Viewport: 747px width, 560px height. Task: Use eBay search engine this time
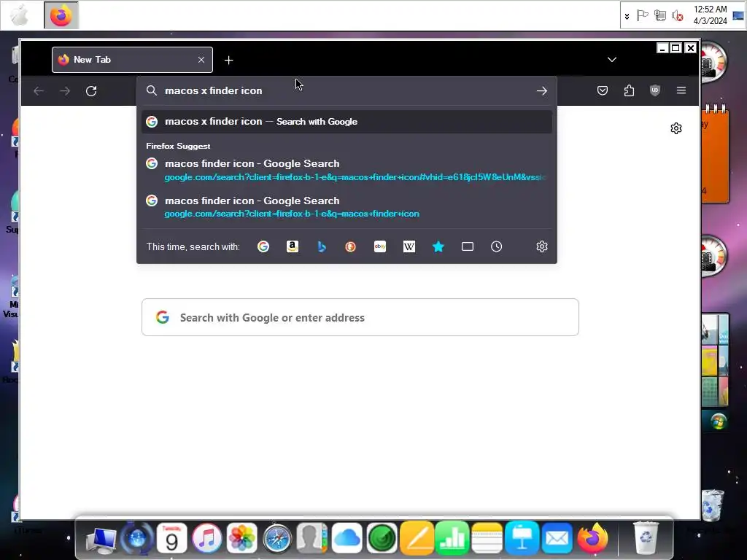(x=379, y=246)
